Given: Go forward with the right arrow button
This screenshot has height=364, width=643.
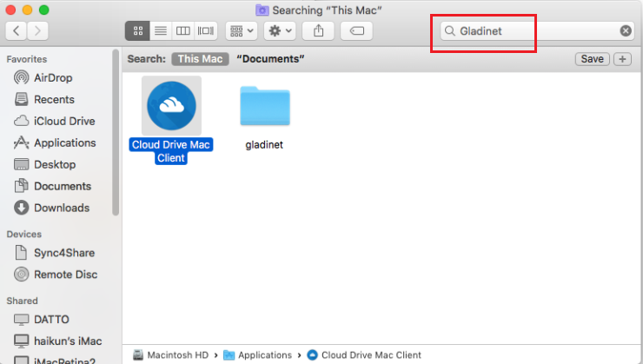Looking at the screenshot, I should [x=37, y=30].
